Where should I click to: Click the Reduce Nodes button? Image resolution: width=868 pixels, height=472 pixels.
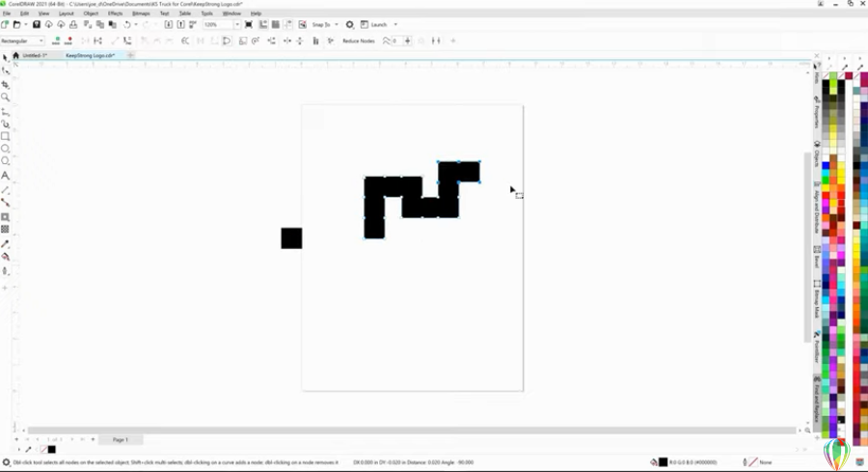[358, 41]
